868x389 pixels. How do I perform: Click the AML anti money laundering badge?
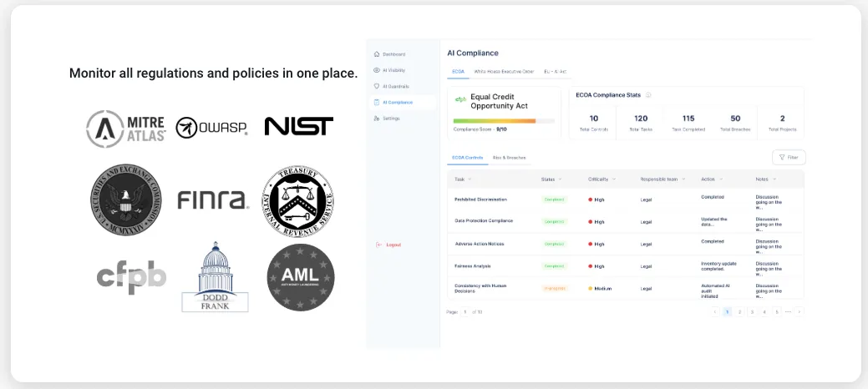click(301, 277)
